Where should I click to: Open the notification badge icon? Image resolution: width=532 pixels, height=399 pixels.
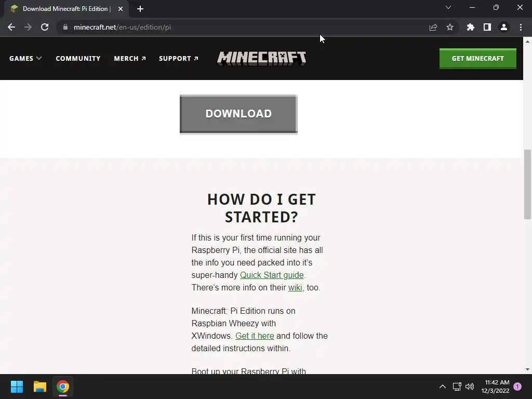pyautogui.click(x=517, y=387)
